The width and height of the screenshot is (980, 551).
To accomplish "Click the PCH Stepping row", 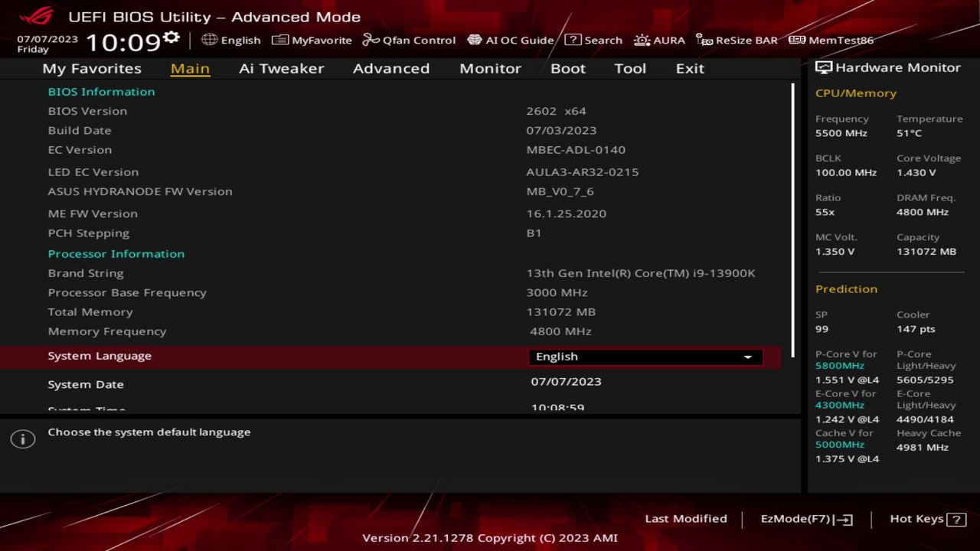I will coord(390,233).
